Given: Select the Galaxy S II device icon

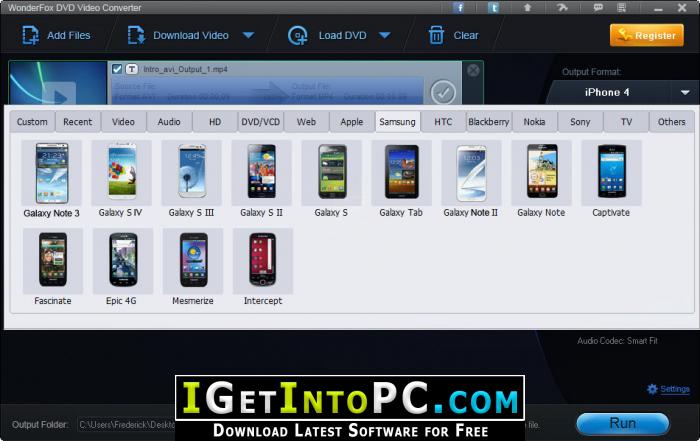Looking at the screenshot, I should pyautogui.click(x=262, y=173).
